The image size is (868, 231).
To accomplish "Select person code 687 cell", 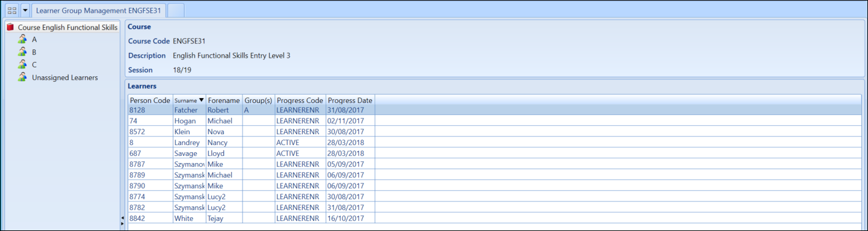I will pyautogui.click(x=150, y=153).
